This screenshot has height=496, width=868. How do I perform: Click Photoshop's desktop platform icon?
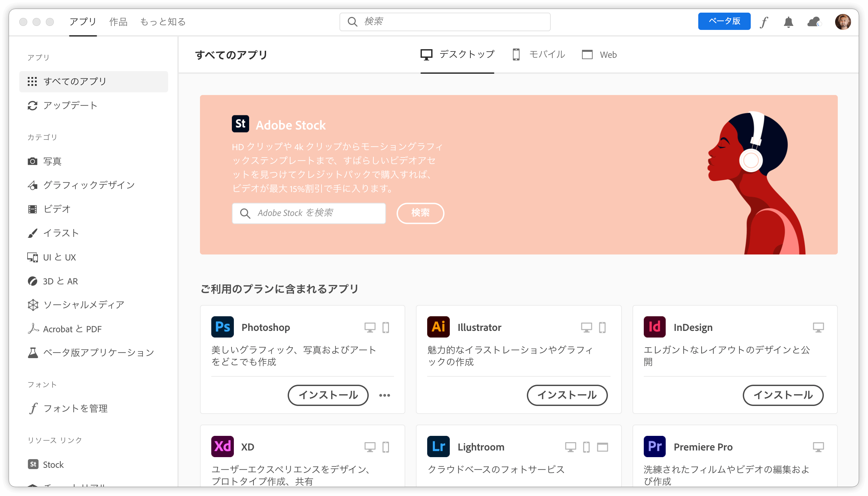tap(370, 327)
